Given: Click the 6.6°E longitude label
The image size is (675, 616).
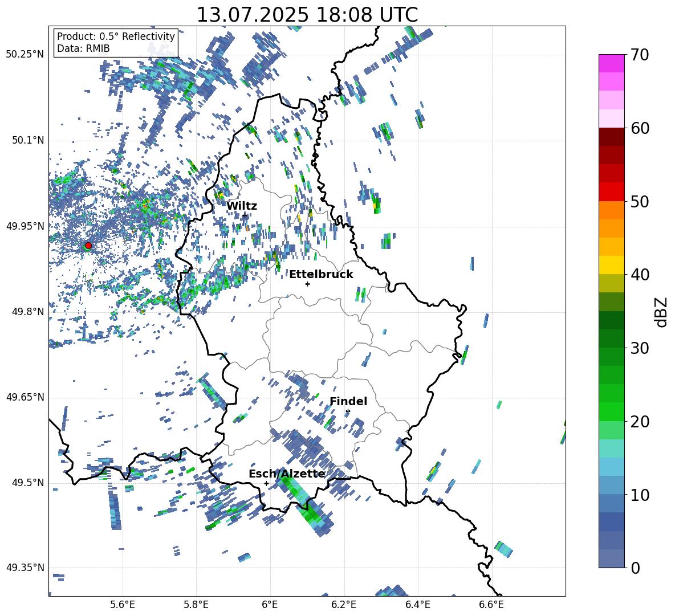Looking at the screenshot, I should pyautogui.click(x=491, y=605).
